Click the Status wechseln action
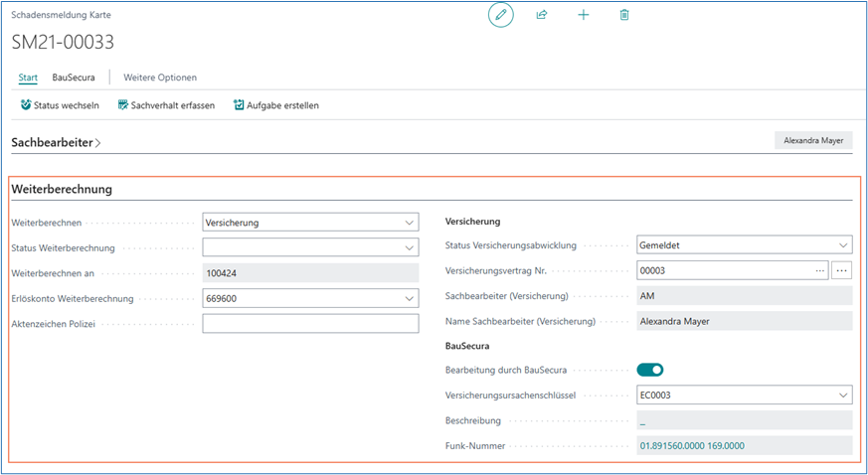The image size is (868, 475). 60,105
